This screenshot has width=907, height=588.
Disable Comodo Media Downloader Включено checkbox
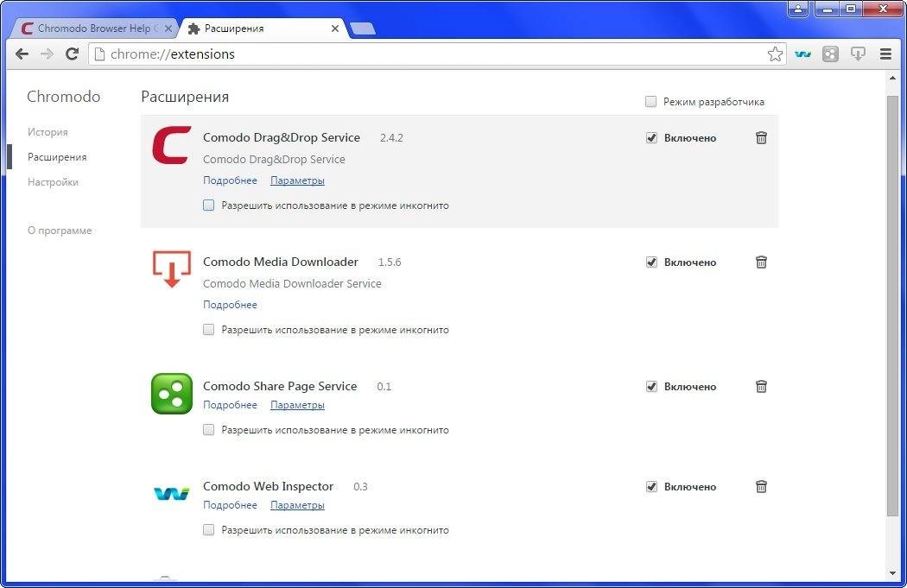(x=651, y=262)
